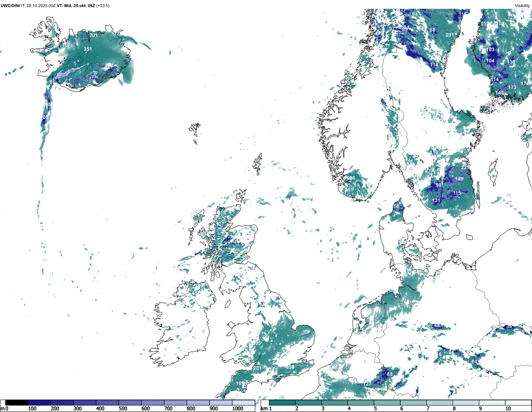Click the 'UWC/DINI' model label in the header

pos(10,6)
